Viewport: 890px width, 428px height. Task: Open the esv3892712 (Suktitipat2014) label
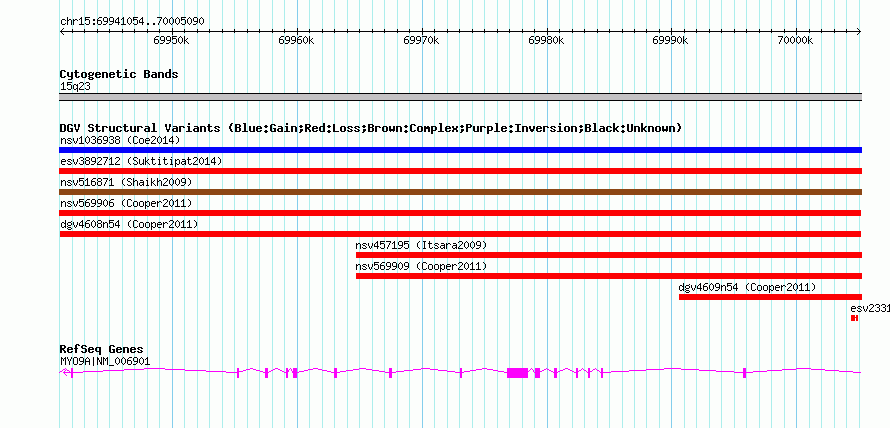click(x=141, y=161)
